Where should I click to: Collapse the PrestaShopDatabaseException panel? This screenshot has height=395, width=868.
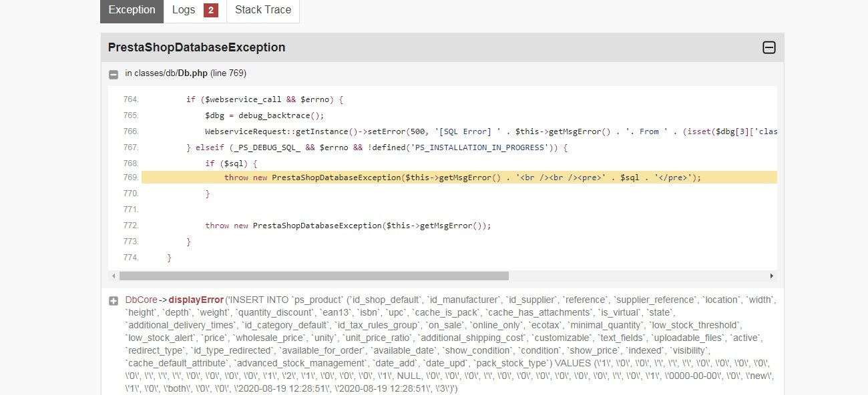[x=769, y=47]
